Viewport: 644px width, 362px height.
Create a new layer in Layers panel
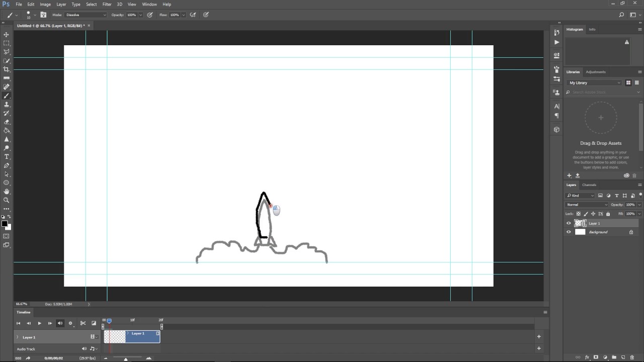(x=623, y=357)
